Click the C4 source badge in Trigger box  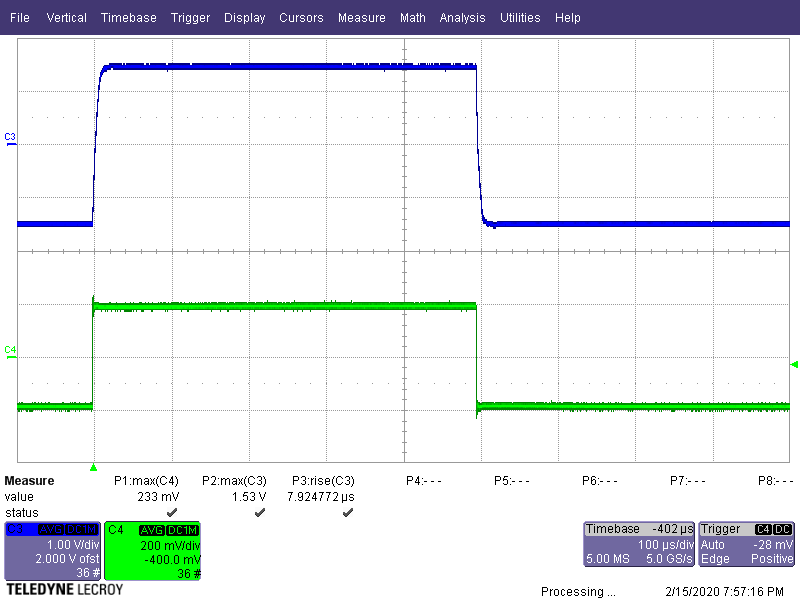[763, 529]
